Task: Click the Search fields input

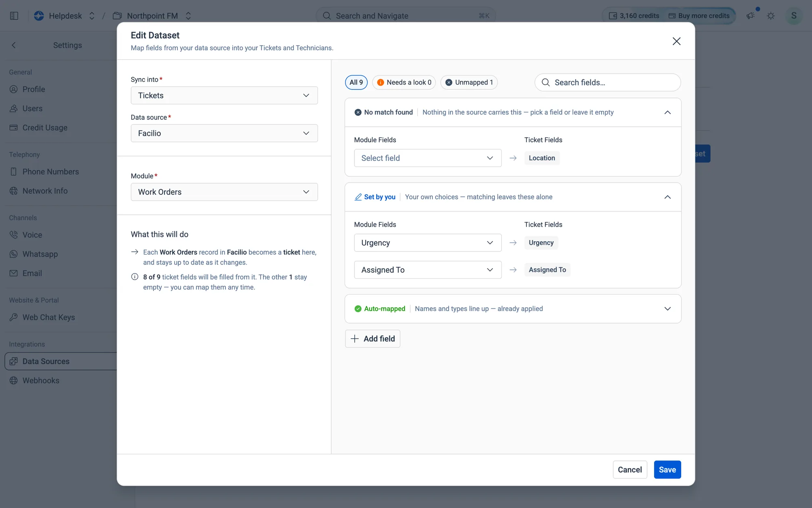Action: click(x=608, y=82)
